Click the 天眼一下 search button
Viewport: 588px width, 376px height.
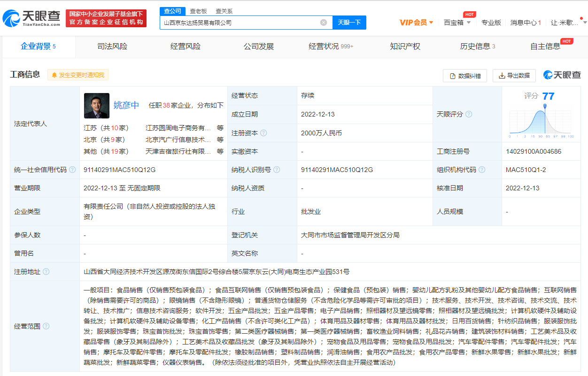pos(349,23)
